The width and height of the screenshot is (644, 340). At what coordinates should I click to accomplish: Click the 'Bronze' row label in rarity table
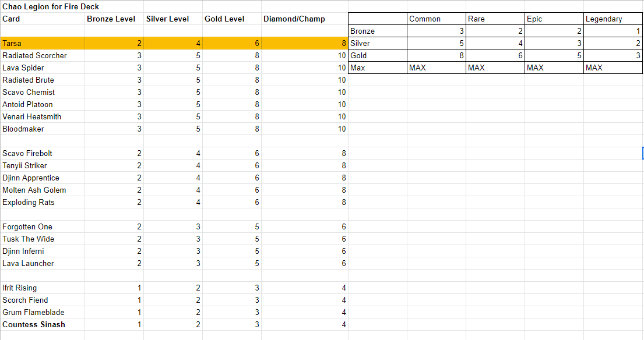click(x=378, y=31)
